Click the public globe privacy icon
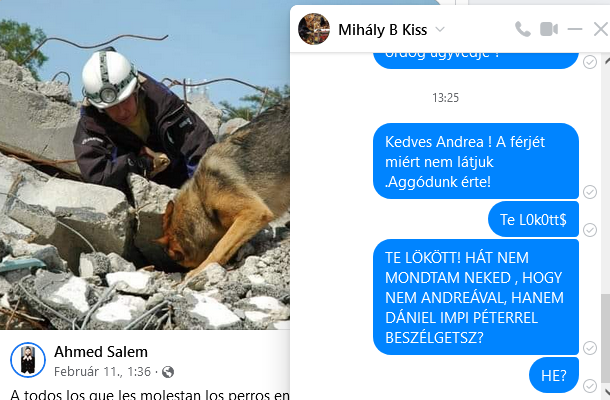Screen dimensions: 610x400 (x=168, y=372)
